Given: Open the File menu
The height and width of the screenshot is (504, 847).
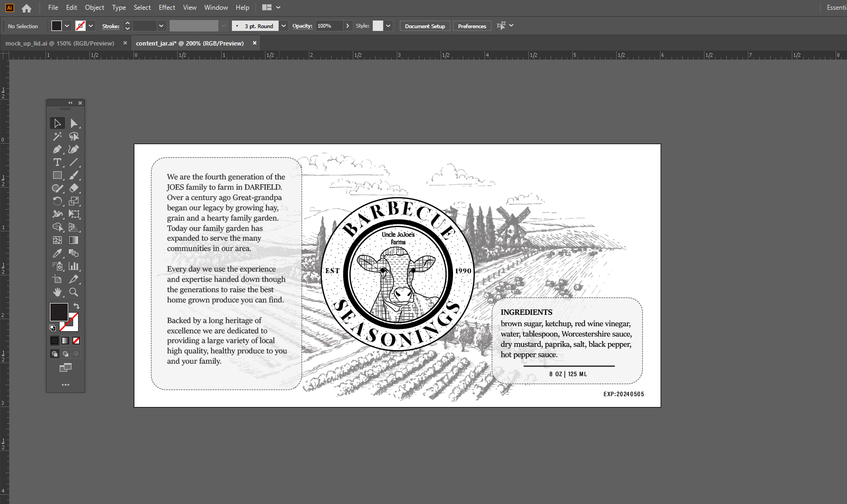Looking at the screenshot, I should 53,8.
